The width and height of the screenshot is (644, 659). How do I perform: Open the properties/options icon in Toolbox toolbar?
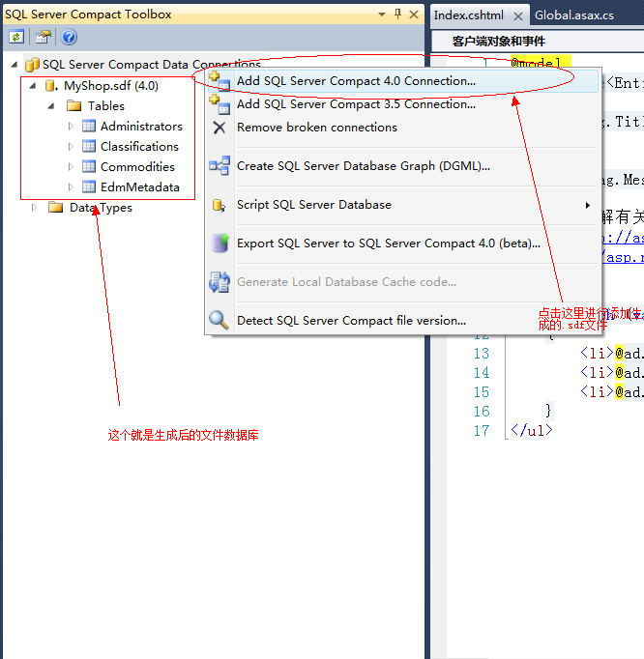point(43,37)
